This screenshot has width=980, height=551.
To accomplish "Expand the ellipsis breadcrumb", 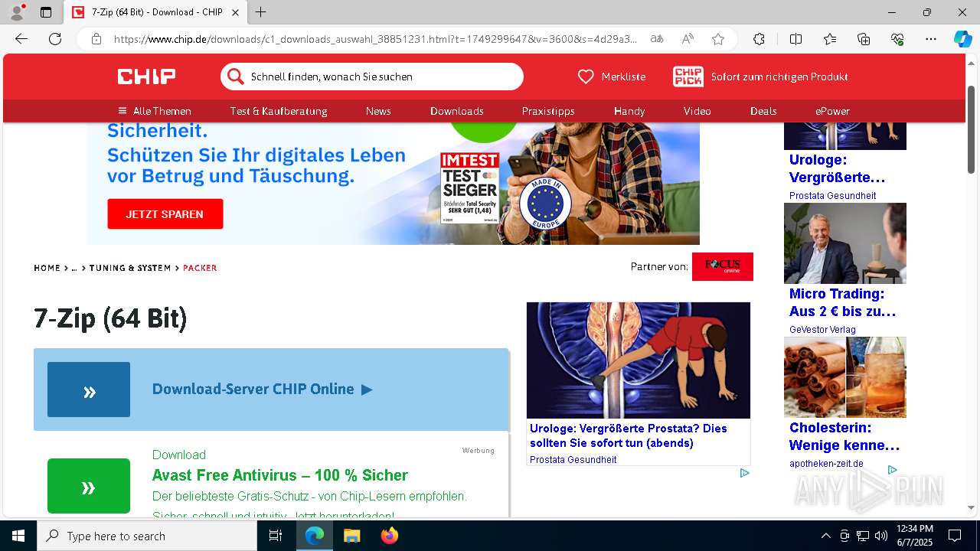I will [x=74, y=268].
